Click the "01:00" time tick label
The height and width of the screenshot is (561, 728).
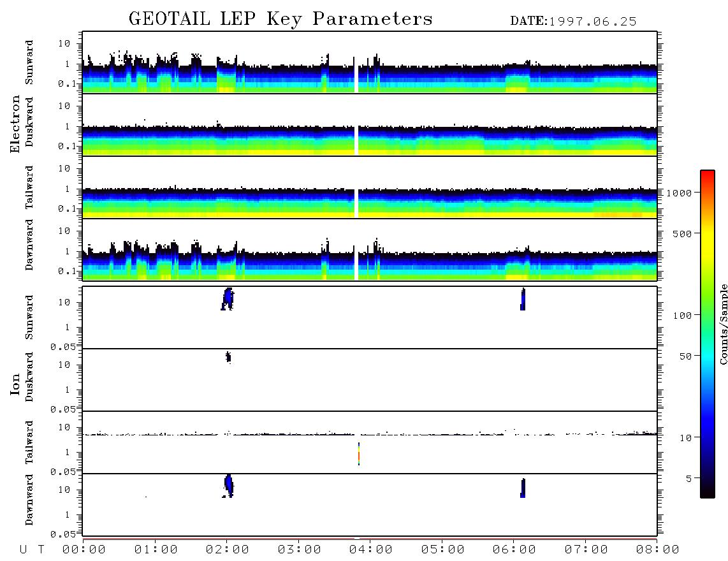click(156, 550)
